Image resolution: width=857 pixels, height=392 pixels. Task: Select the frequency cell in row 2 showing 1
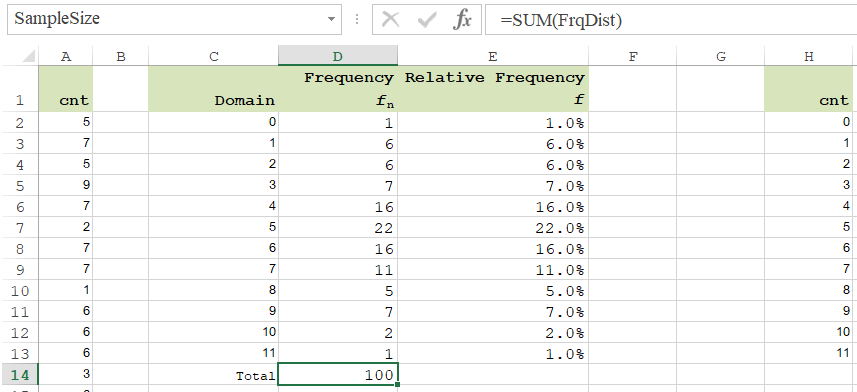coord(338,122)
